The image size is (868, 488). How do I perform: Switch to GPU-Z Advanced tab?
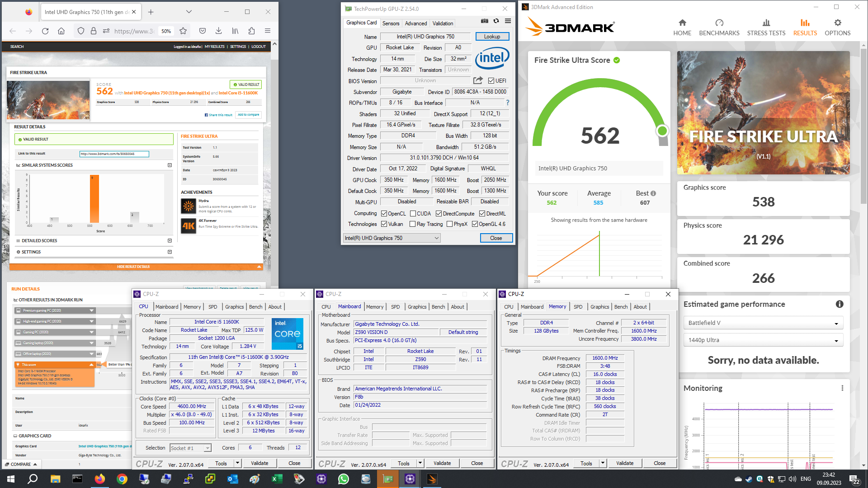[x=416, y=23]
